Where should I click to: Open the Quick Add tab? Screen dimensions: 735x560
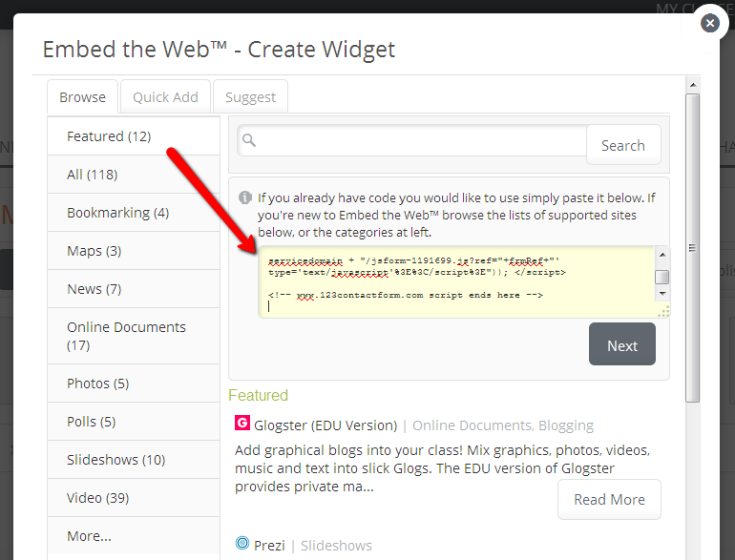[x=165, y=97]
